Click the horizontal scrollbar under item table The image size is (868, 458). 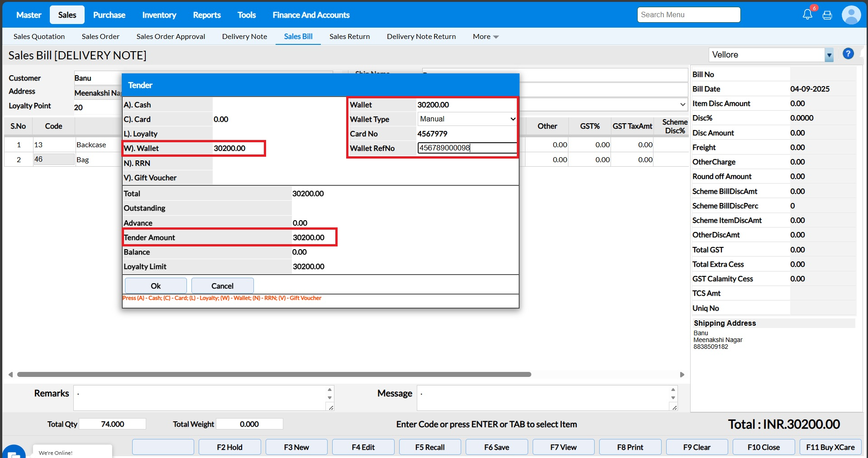pos(274,375)
